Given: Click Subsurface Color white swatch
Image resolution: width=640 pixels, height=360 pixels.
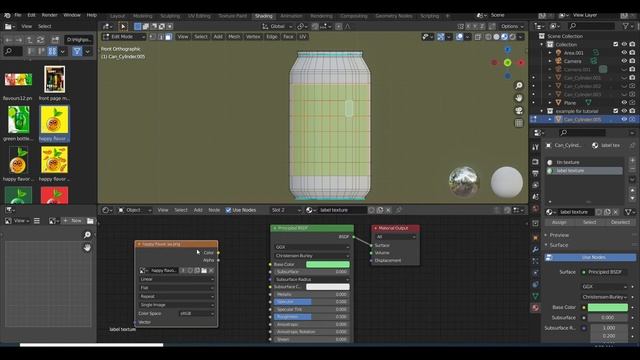Looking at the screenshot, I should [x=328, y=287].
